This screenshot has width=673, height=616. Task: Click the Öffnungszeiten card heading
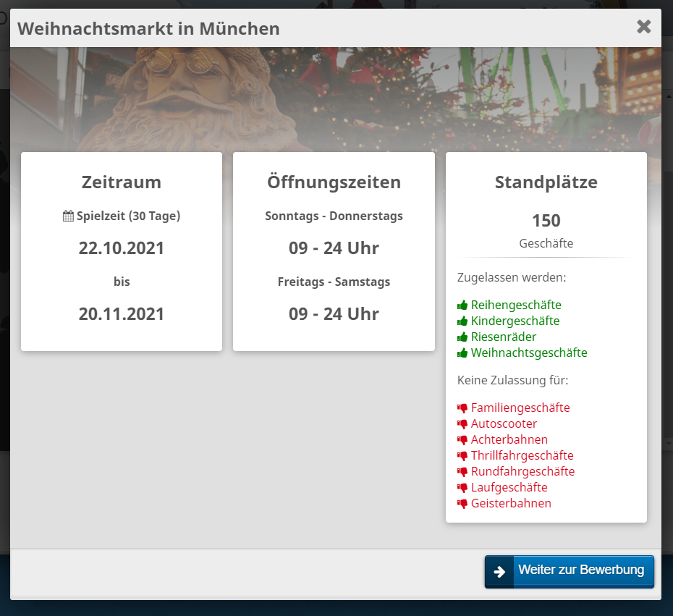(x=334, y=182)
